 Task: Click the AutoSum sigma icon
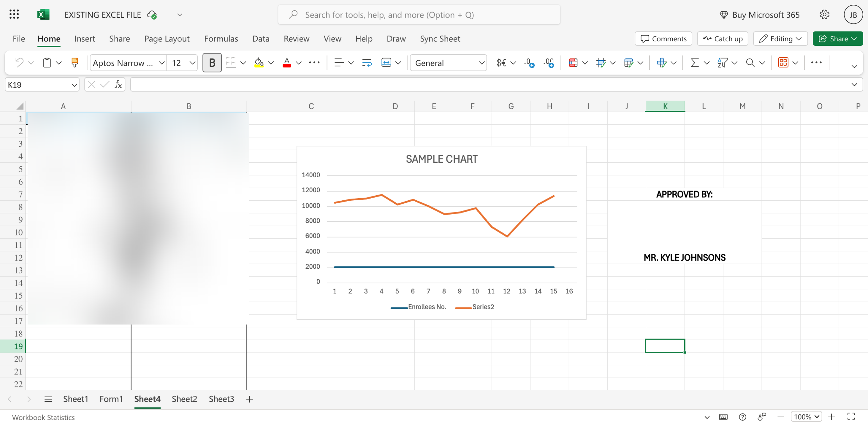click(x=695, y=63)
